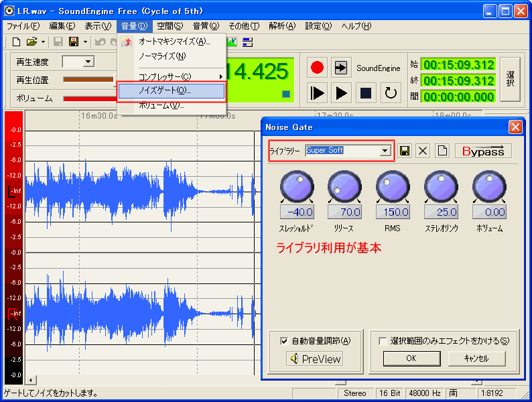Screen dimensions: 532x402
Task: Toggle the loop playback icon
Action: pos(391,92)
